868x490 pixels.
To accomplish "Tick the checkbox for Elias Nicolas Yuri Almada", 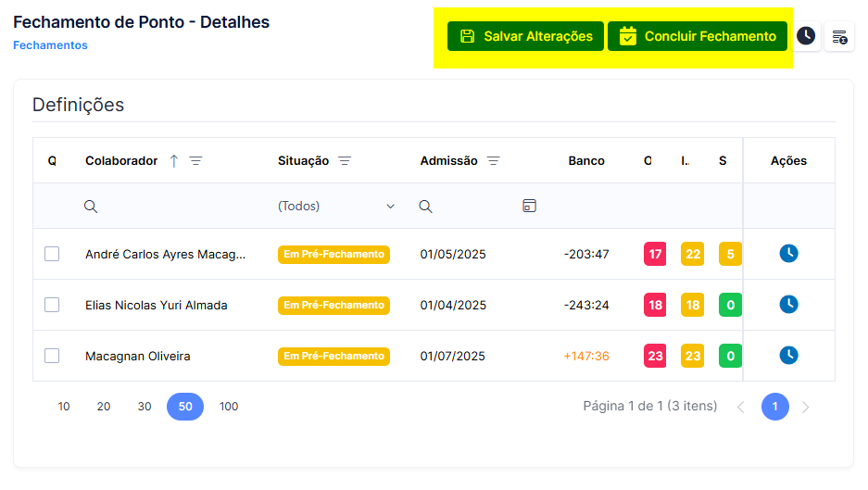I will coord(52,305).
